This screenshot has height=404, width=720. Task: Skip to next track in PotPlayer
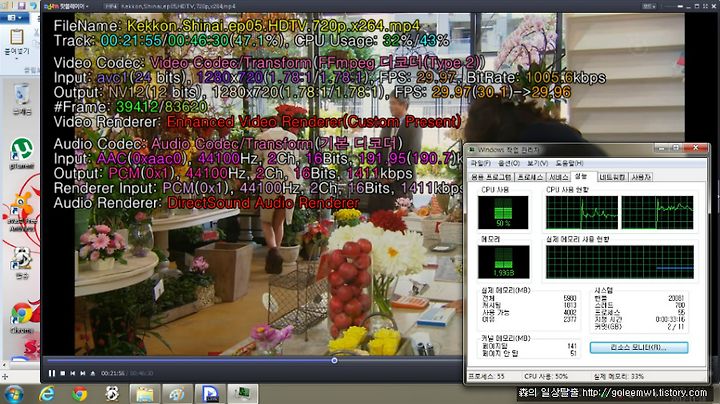coord(83,373)
